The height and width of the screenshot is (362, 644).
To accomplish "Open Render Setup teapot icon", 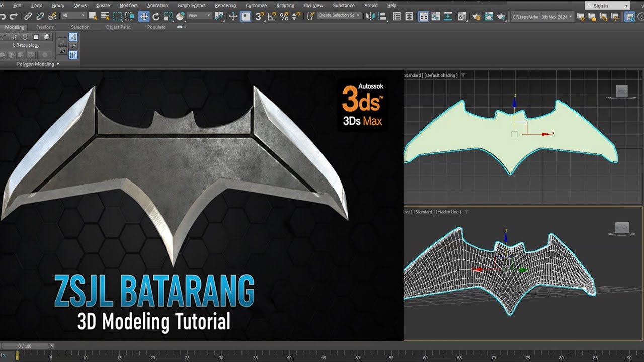I will (x=476, y=16).
